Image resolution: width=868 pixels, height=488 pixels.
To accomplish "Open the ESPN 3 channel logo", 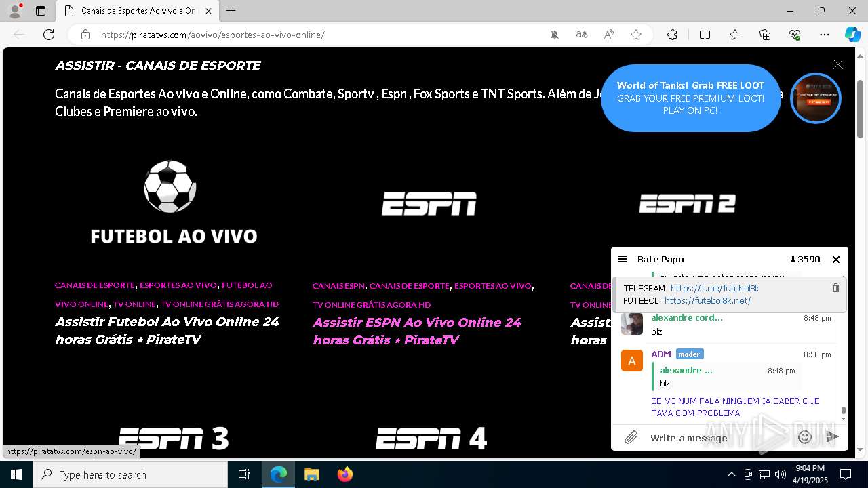I will coord(174,439).
